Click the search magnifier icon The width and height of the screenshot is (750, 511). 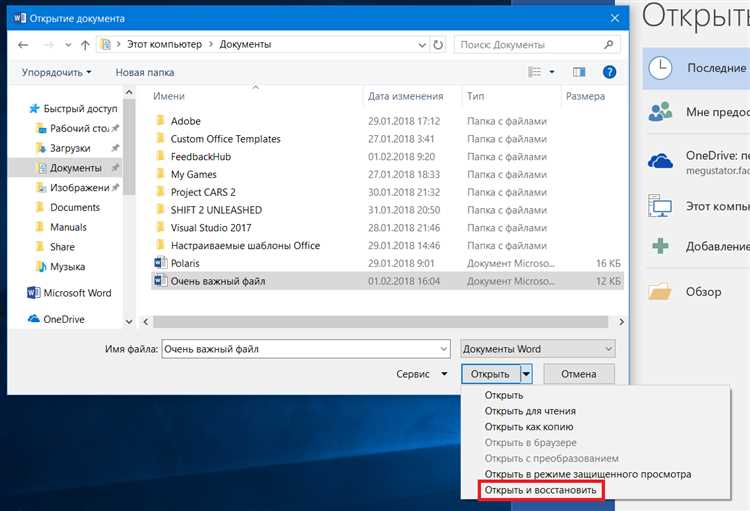(x=608, y=44)
